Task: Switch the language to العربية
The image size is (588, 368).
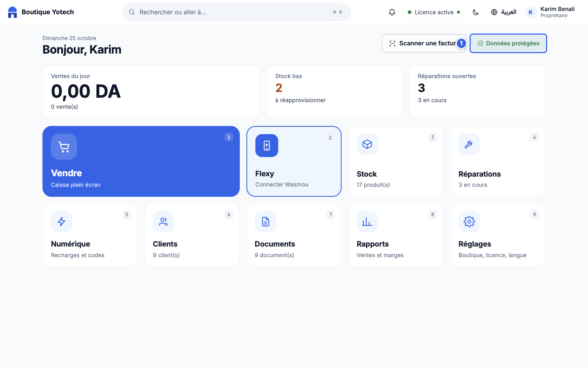Action: click(509, 12)
